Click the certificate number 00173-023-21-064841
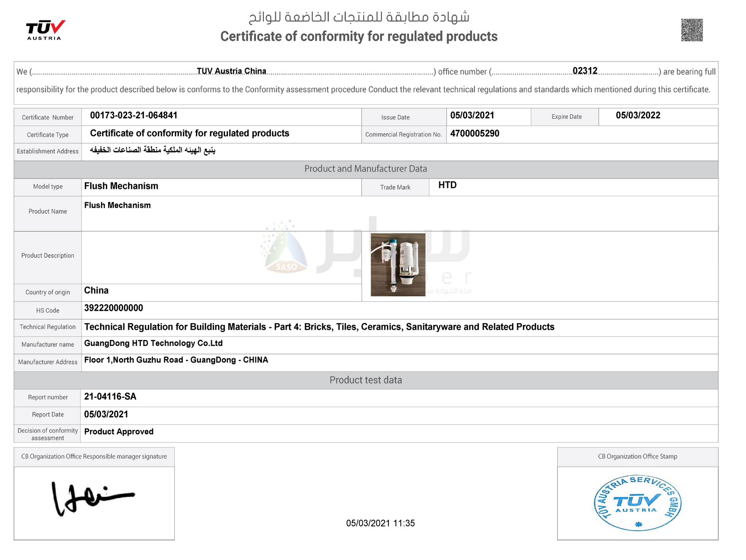Viewport: 746px width, 560px height. 133,116
